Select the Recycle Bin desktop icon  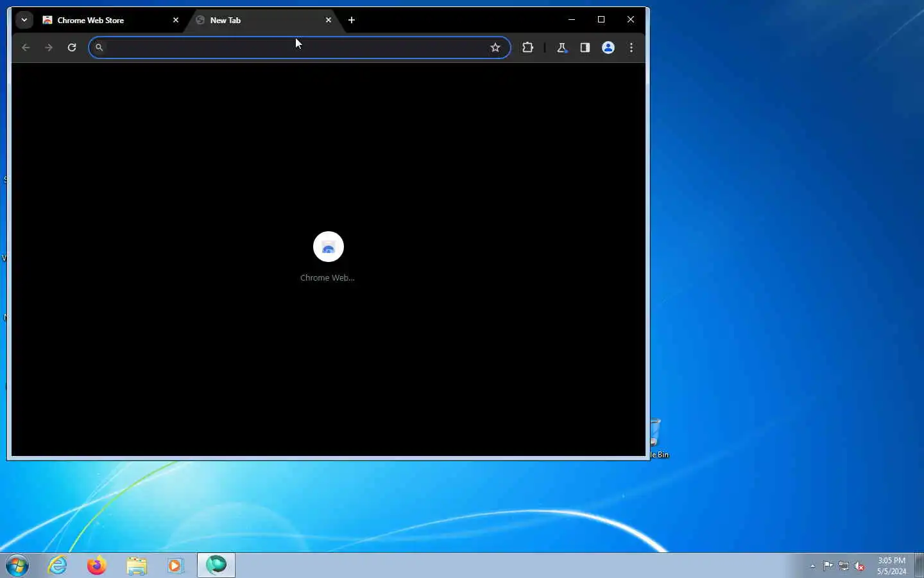coord(659,439)
